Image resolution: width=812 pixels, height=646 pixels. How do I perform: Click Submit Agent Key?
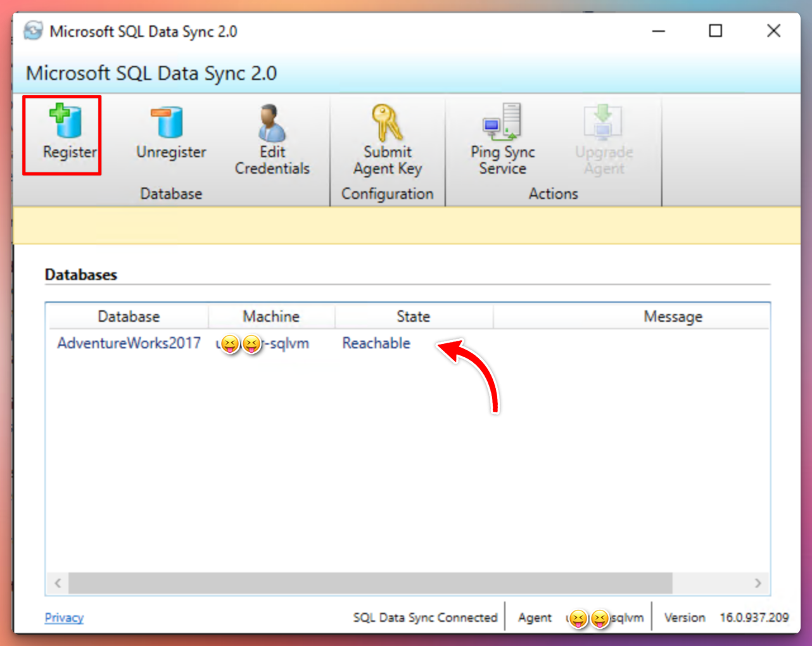click(x=387, y=139)
